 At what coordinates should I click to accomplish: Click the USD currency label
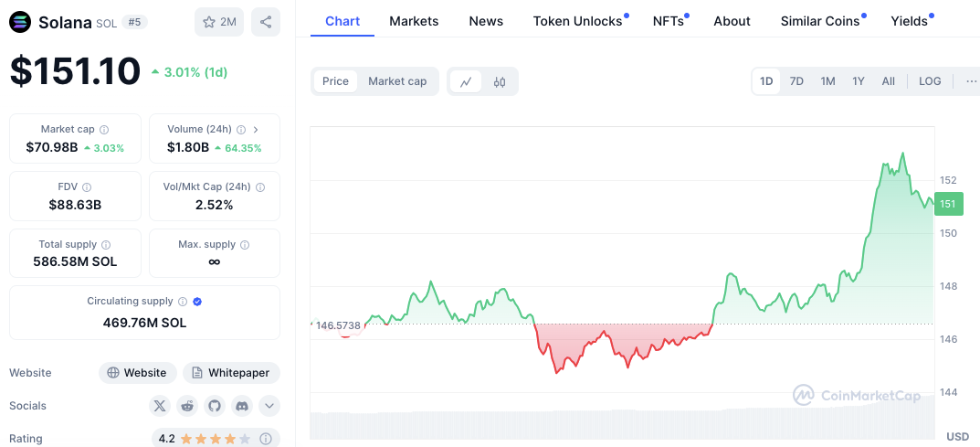(957, 436)
